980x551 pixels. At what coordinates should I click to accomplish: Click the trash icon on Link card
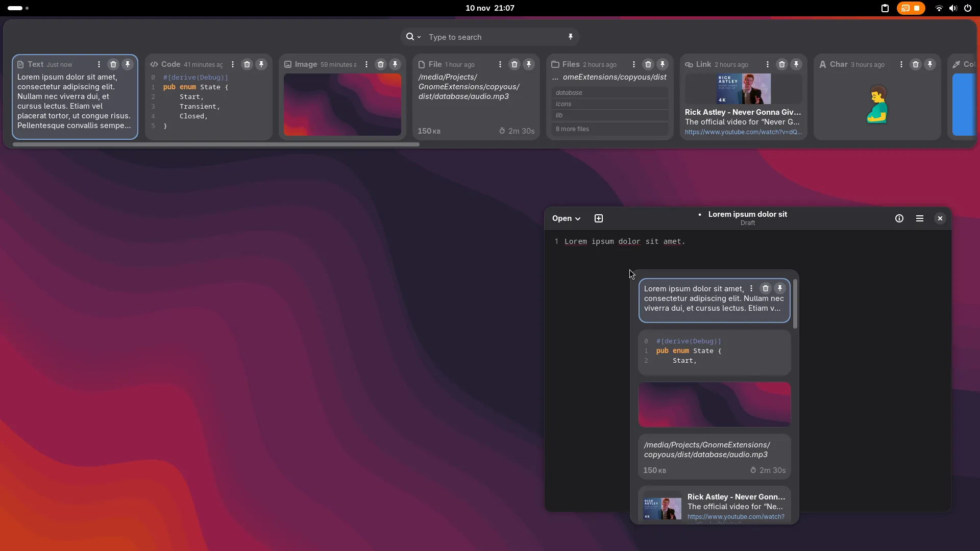pos(782,64)
